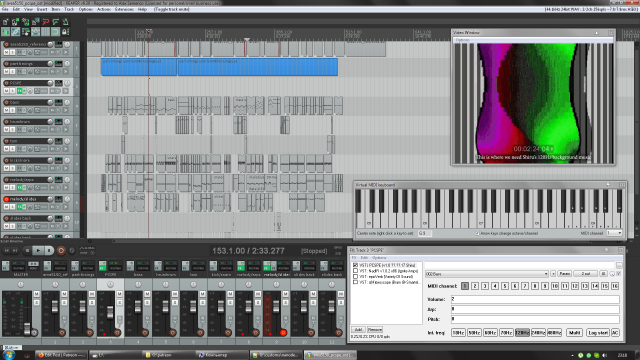Open the File menu
The height and width of the screenshot is (360, 640).
click(x=5, y=9)
